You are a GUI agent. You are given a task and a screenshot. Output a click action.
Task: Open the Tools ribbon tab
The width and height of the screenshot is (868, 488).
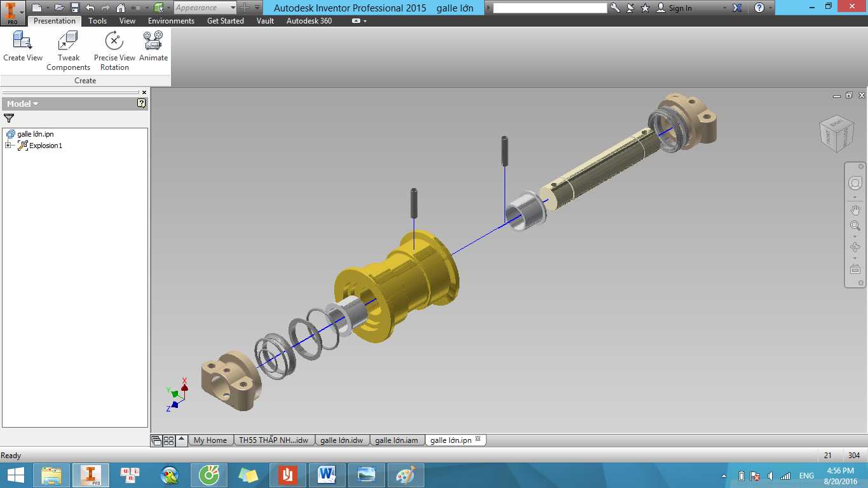pos(98,21)
